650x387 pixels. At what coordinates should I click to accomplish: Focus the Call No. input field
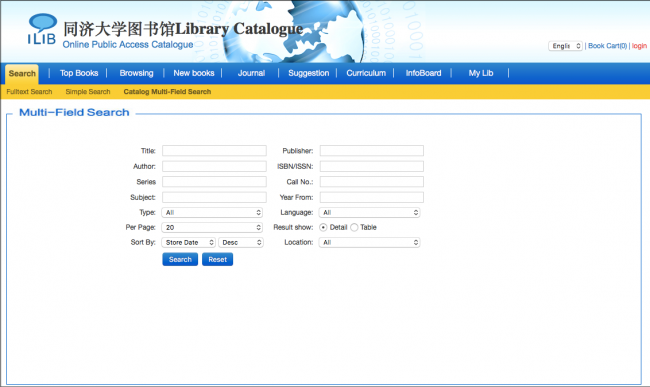tap(371, 182)
